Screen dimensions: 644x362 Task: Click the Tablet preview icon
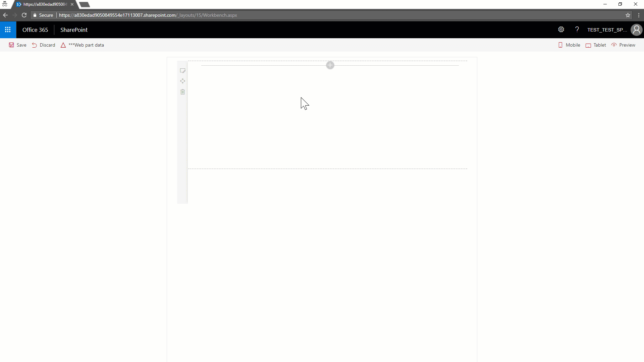[589, 45]
